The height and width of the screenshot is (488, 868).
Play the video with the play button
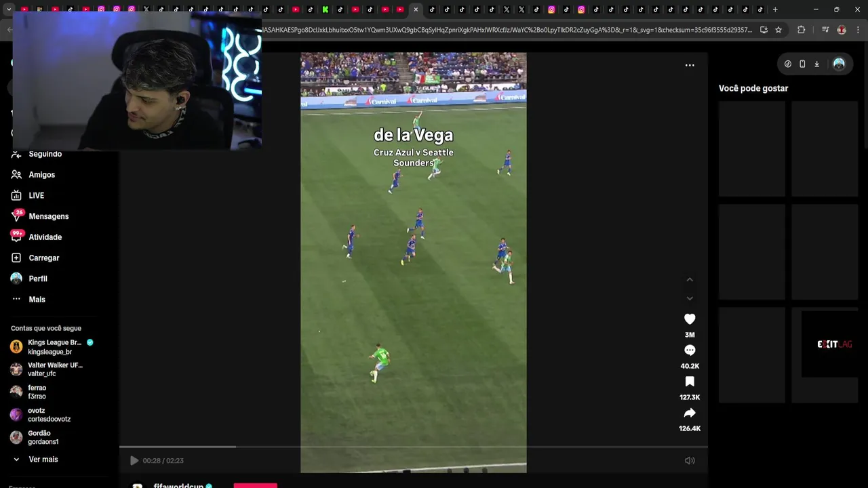point(134,460)
